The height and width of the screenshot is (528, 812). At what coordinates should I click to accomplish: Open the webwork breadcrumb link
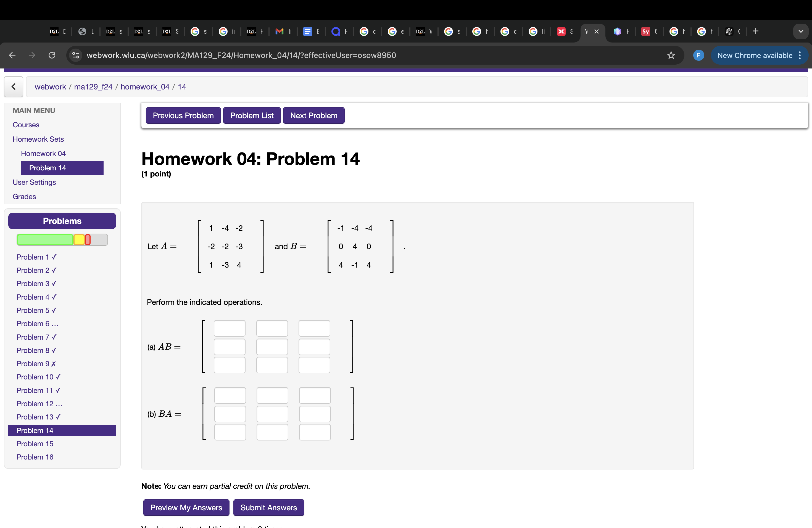click(x=50, y=87)
